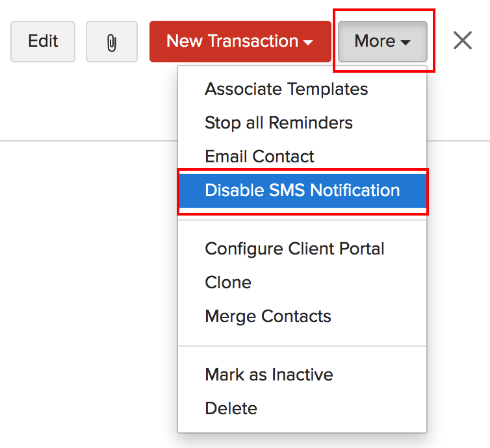490x448 pixels.
Task: Select the highlighted Disable SMS Notification option
Action: tap(302, 190)
